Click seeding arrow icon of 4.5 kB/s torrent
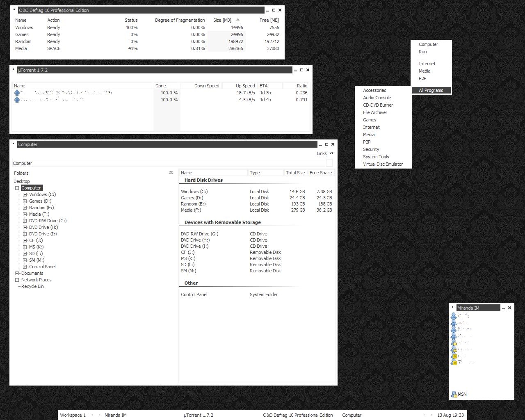Image resolution: width=525 pixels, height=420 pixels. click(x=17, y=100)
